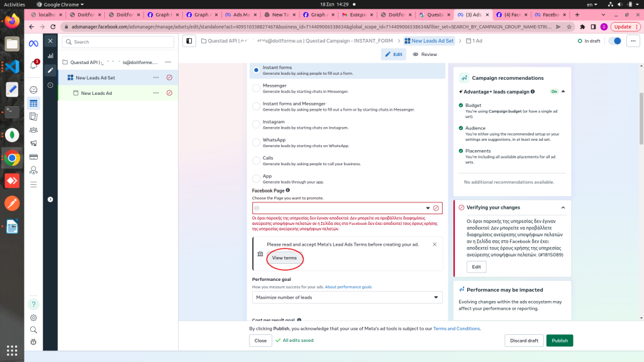The image size is (644, 362).
Task: Expand the Performance goal dropdown
Action: tap(347, 297)
